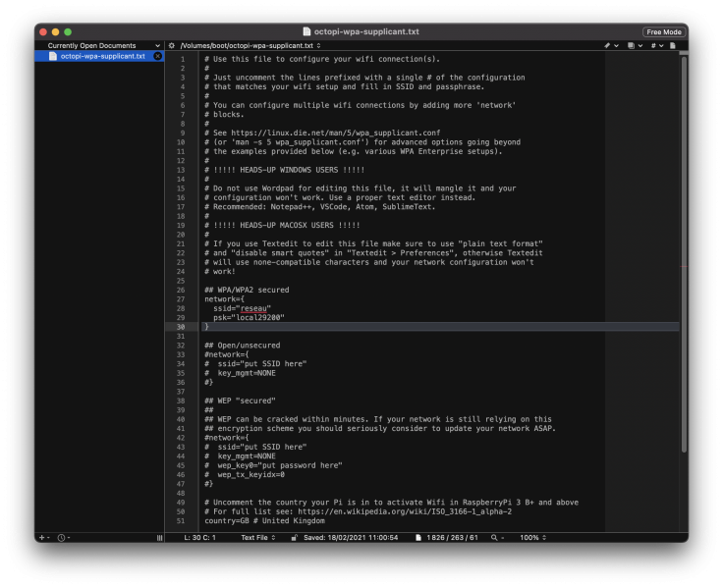This screenshot has width=723, height=588.
Task: Open the included files stacked-pages menu
Action: click(634, 45)
